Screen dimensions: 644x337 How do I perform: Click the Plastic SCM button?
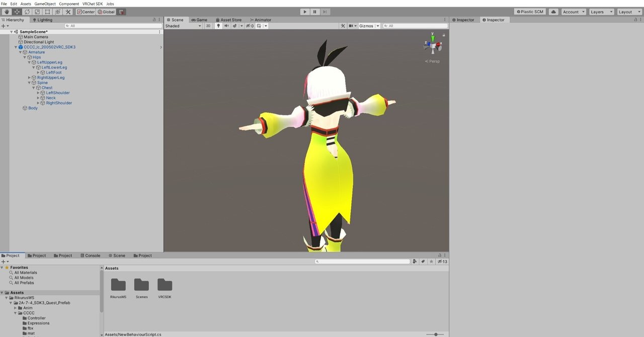pyautogui.click(x=530, y=12)
